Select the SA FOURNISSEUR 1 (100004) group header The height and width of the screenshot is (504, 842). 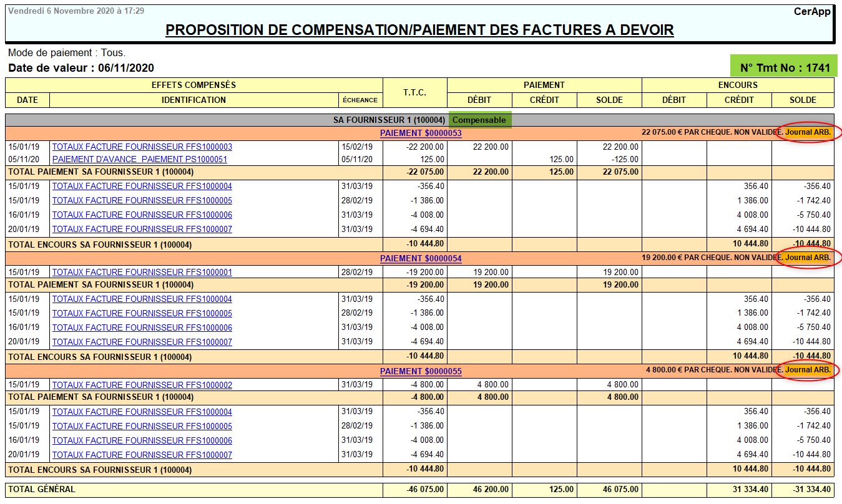tap(389, 120)
